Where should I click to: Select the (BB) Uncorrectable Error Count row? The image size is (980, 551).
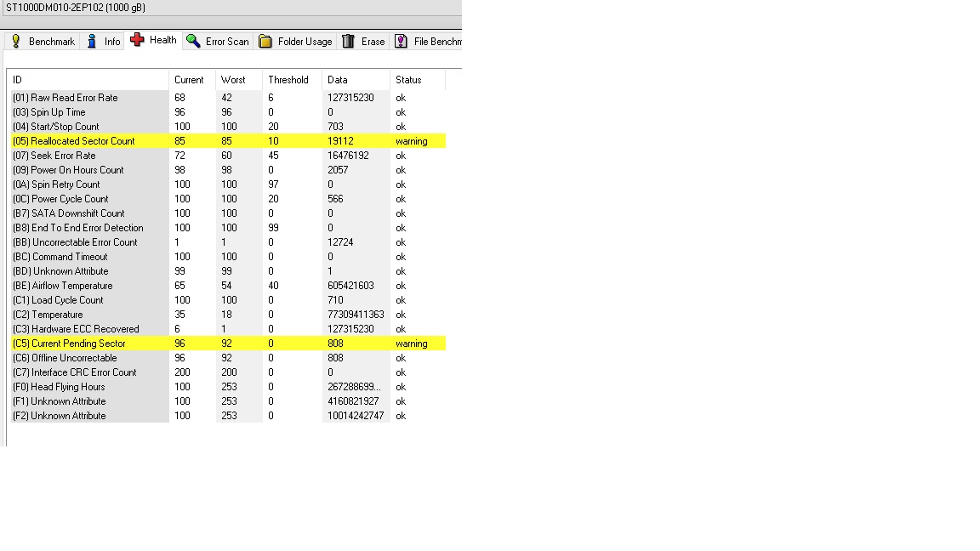click(228, 242)
